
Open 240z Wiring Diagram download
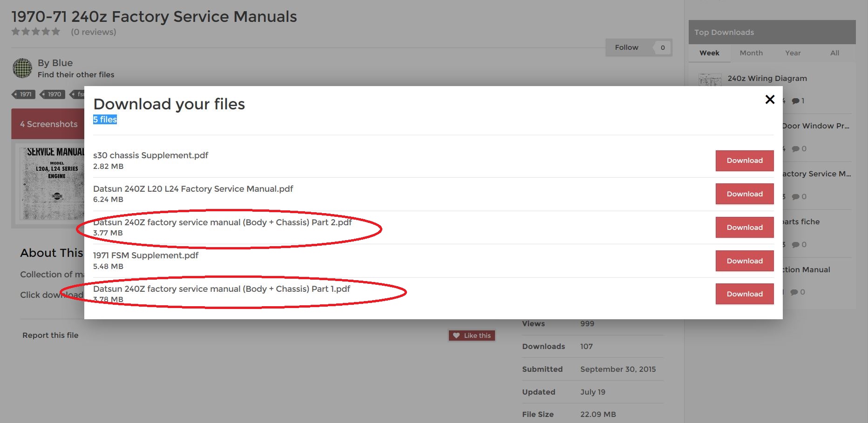point(767,79)
